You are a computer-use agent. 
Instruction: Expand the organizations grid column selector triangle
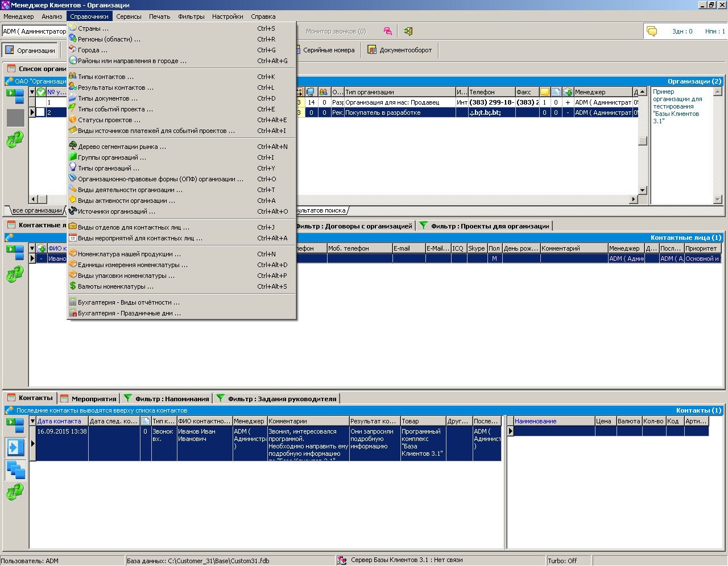click(32, 91)
